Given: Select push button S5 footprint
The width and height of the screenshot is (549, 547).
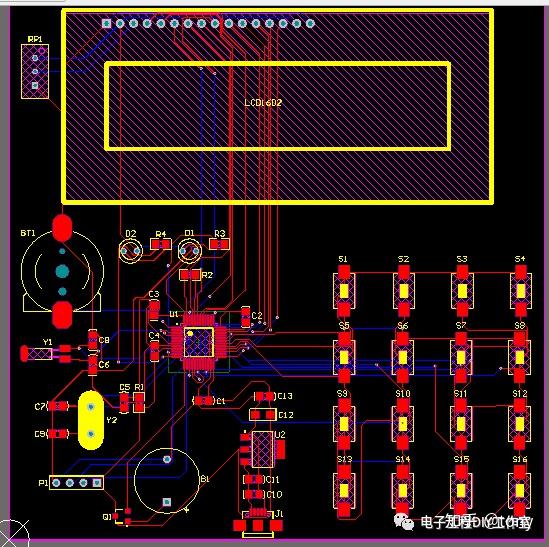Looking at the screenshot, I should coord(344,357).
